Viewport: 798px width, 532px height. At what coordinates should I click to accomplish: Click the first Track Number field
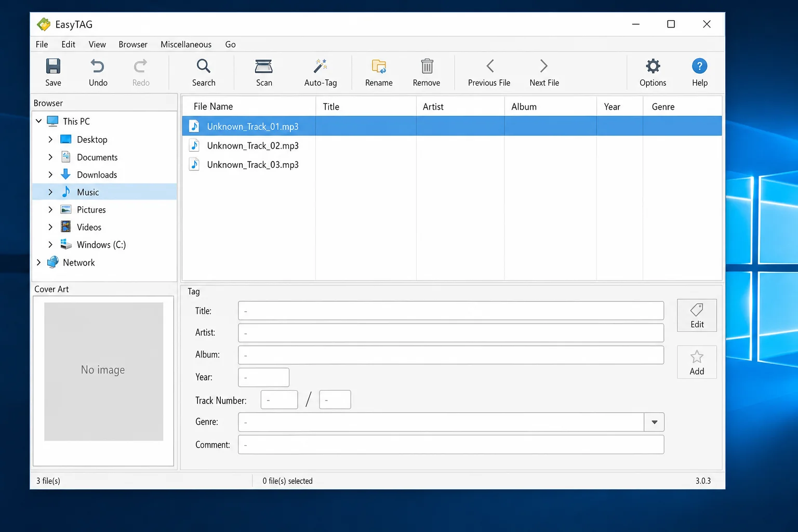coord(279,400)
